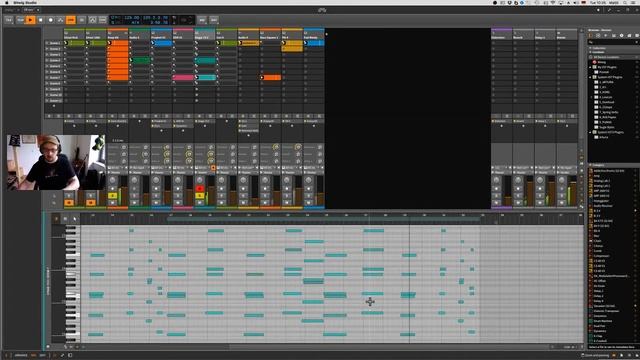Start playback with the orange Play button
640x360 pixels.
pos(30,20)
